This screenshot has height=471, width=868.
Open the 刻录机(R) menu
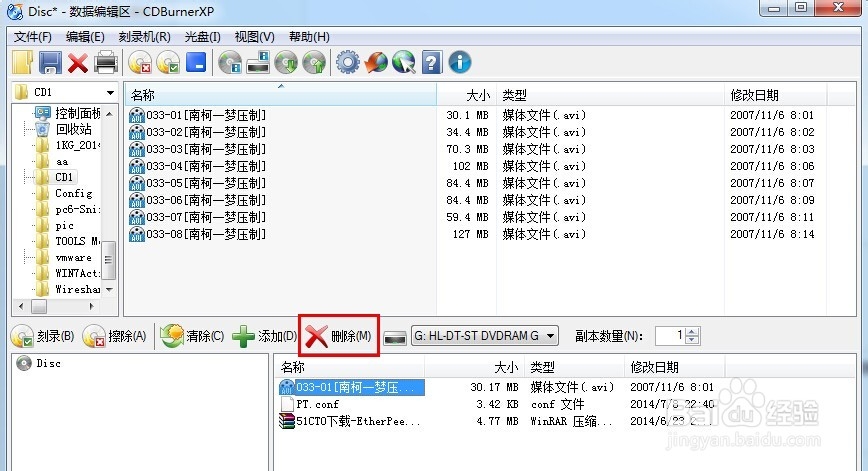tap(144, 37)
